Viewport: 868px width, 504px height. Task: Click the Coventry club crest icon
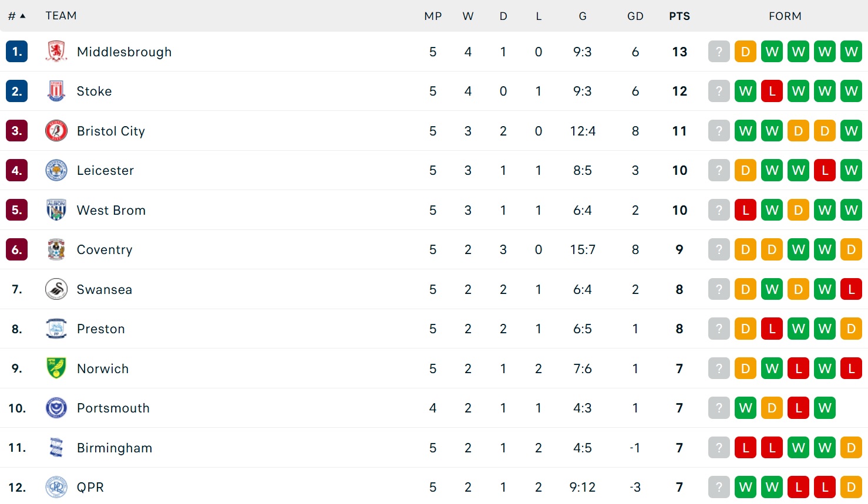pos(56,249)
